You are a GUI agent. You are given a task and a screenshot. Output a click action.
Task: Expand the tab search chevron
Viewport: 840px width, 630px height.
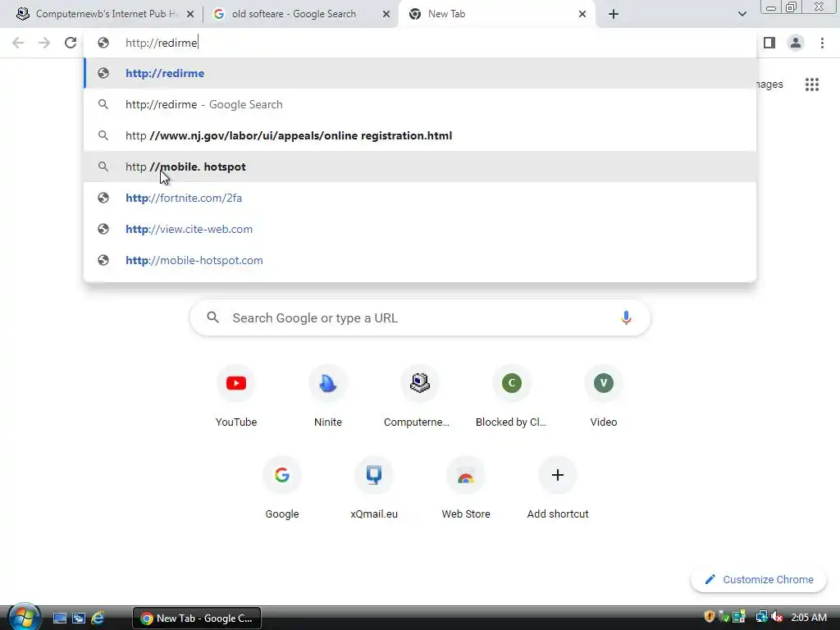point(742,14)
